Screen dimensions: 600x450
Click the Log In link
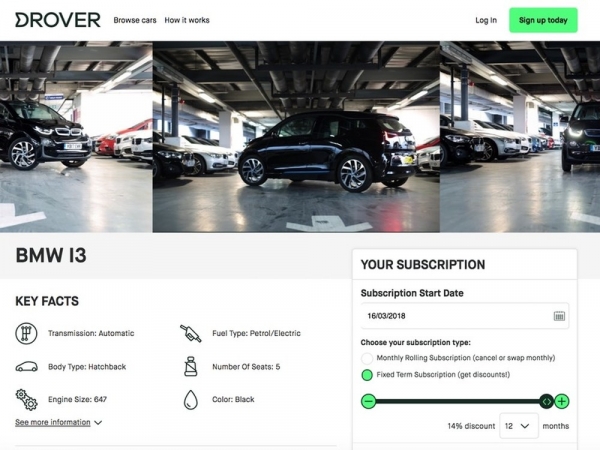(486, 20)
